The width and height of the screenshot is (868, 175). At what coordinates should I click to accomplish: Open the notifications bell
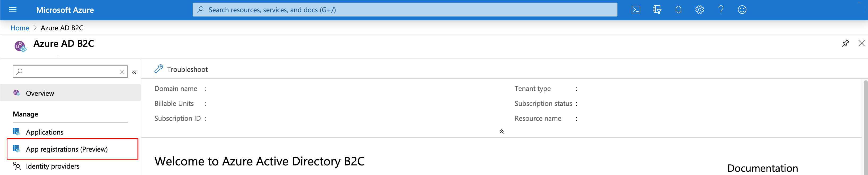point(678,10)
